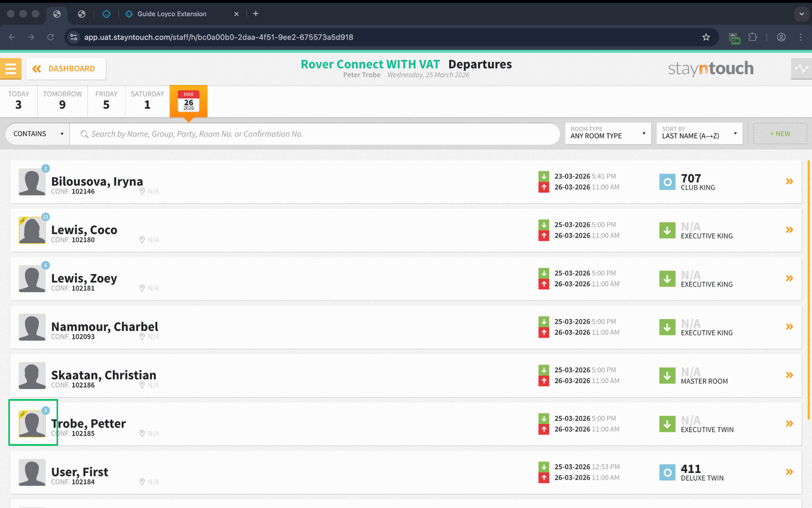
Task: Open the Sort By Last Name dropdown
Action: pos(699,133)
